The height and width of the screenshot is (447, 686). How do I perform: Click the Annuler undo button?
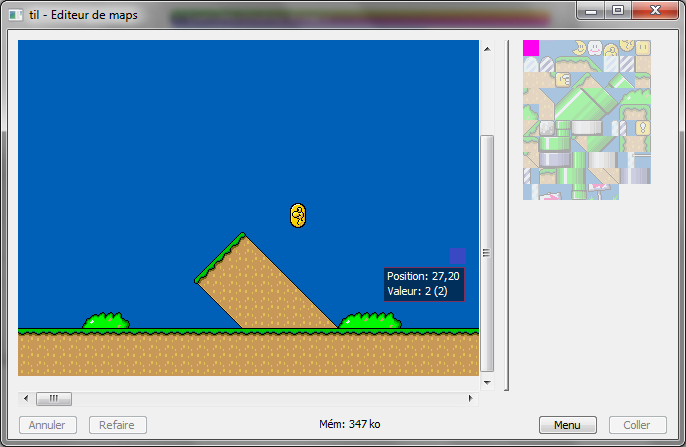tap(48, 425)
